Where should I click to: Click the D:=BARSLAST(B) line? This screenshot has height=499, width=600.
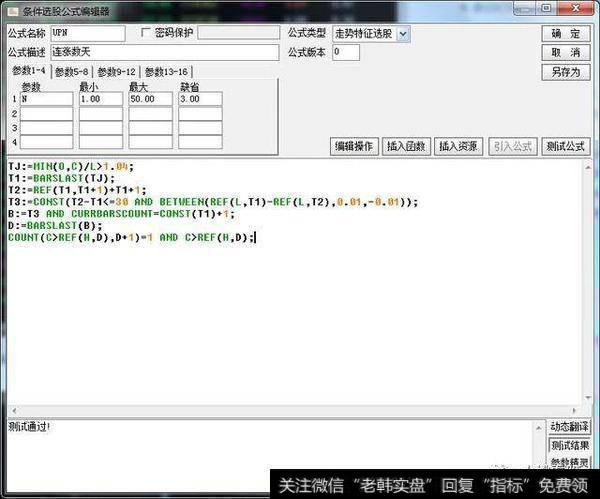(55, 226)
